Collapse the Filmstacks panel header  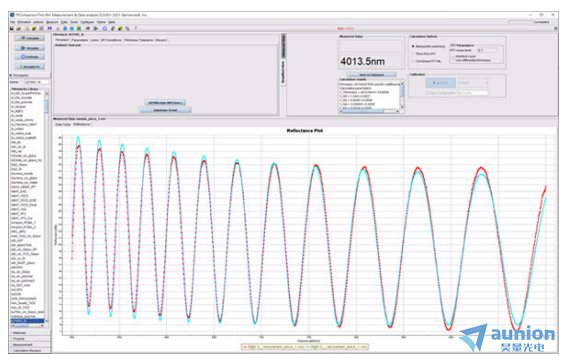tap(30, 75)
